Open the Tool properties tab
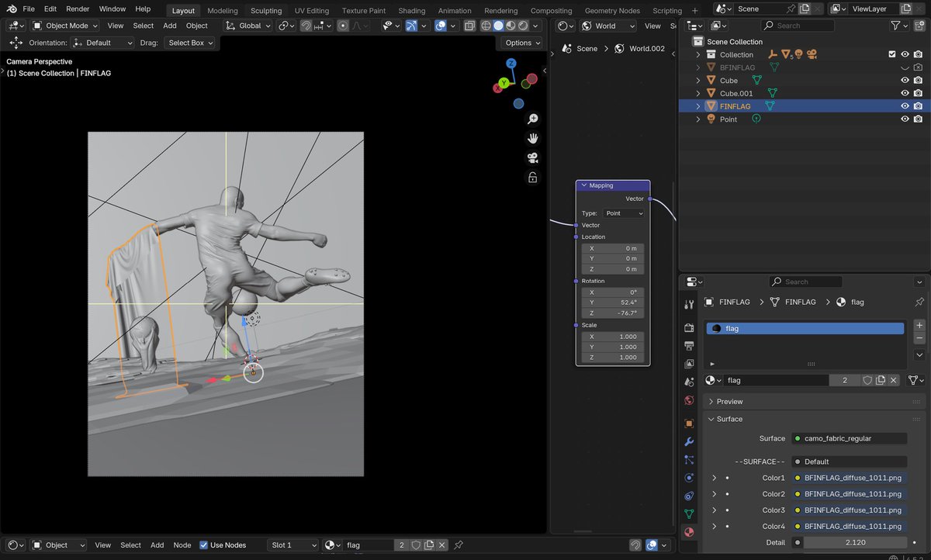The image size is (931, 560). pyautogui.click(x=689, y=304)
